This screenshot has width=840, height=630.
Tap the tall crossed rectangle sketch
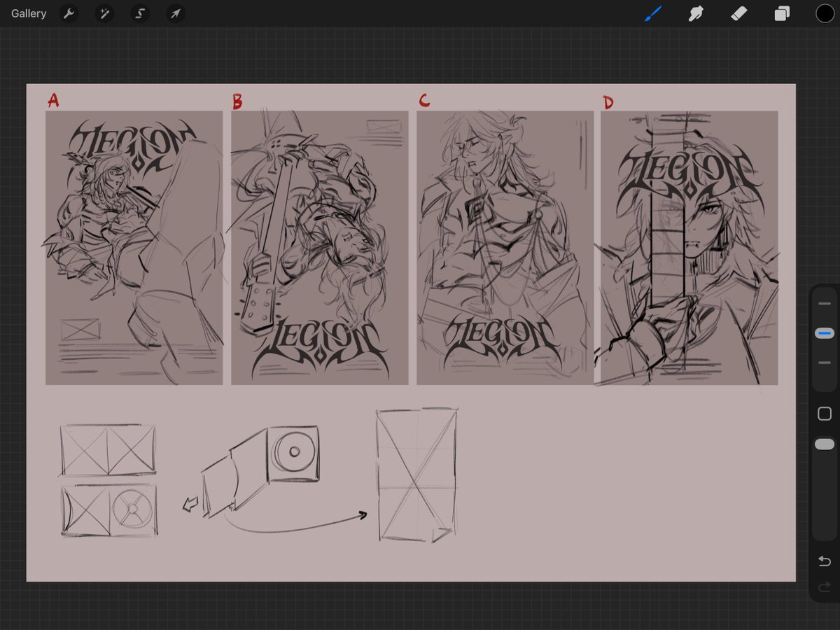416,475
